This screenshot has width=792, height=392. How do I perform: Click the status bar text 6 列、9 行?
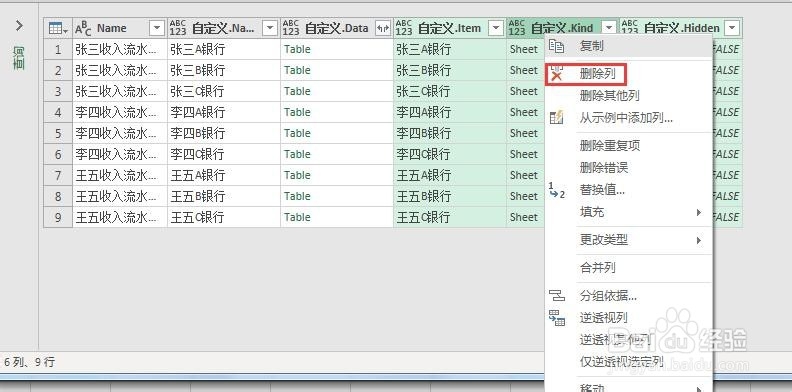pos(29,362)
